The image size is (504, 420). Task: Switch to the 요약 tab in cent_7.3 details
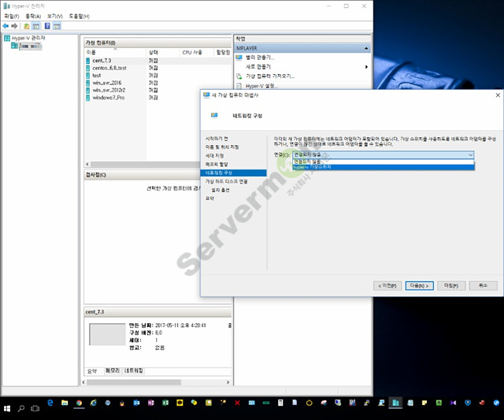pyautogui.click(x=92, y=371)
